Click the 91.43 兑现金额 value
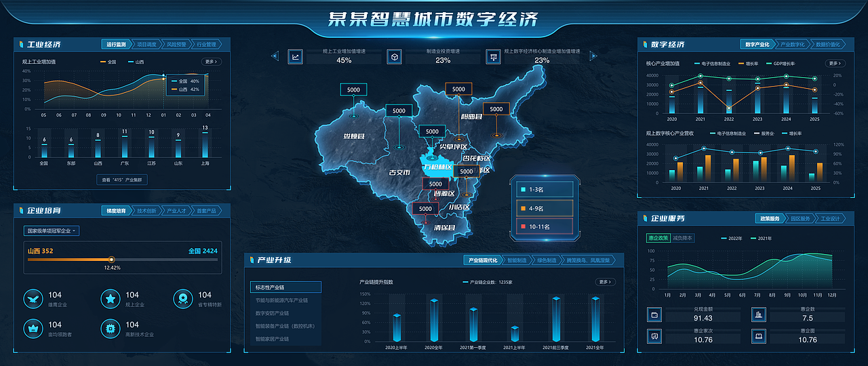This screenshot has height=366, width=868. [703, 319]
